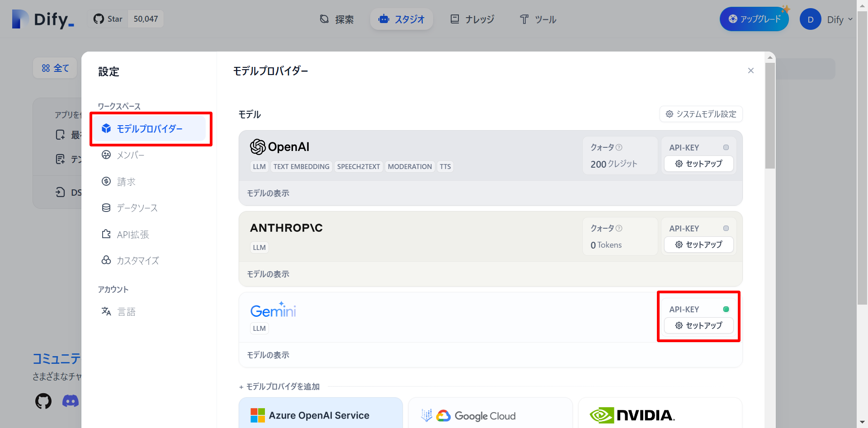
Task: Open the Discord community icon
Action: click(70, 401)
